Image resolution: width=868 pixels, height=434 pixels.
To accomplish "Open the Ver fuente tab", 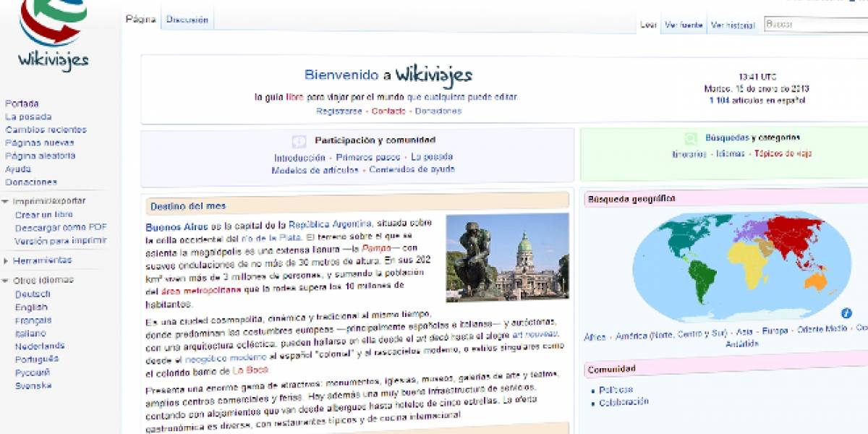I will pyautogui.click(x=684, y=25).
